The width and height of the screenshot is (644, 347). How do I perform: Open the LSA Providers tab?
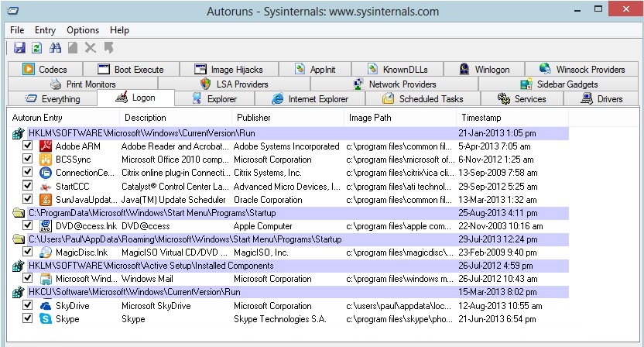point(234,84)
